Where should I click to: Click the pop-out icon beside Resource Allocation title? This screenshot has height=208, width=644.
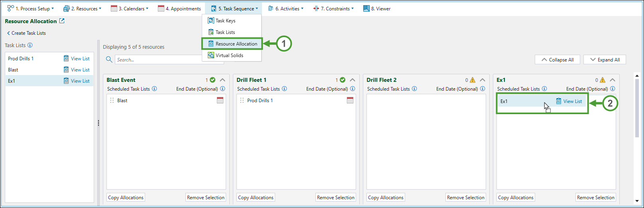(x=62, y=21)
